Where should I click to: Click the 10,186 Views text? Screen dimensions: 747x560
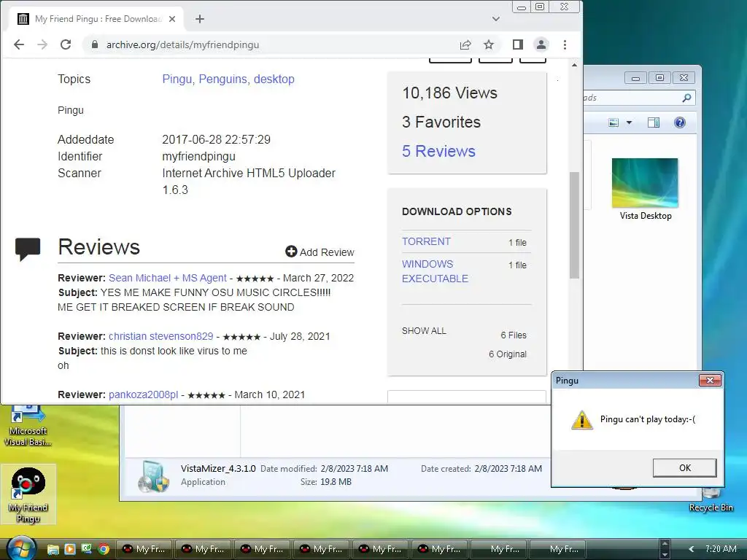(449, 93)
